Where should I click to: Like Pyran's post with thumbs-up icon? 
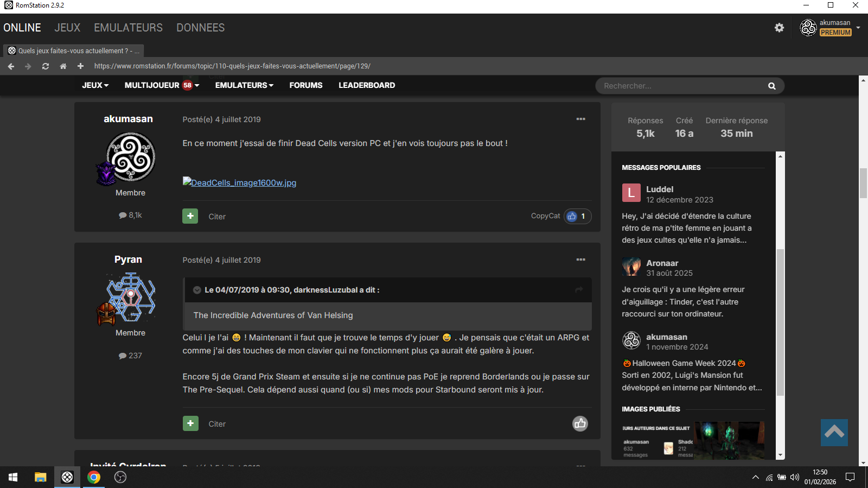(x=580, y=423)
